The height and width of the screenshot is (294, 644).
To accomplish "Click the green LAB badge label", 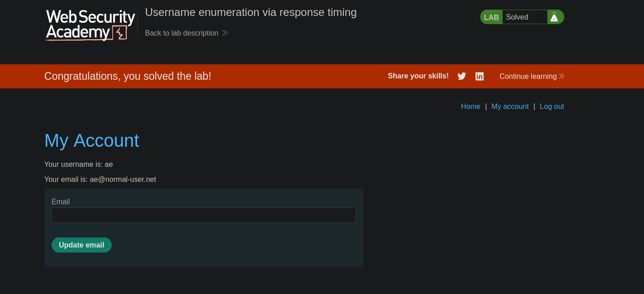I will pos(491,17).
